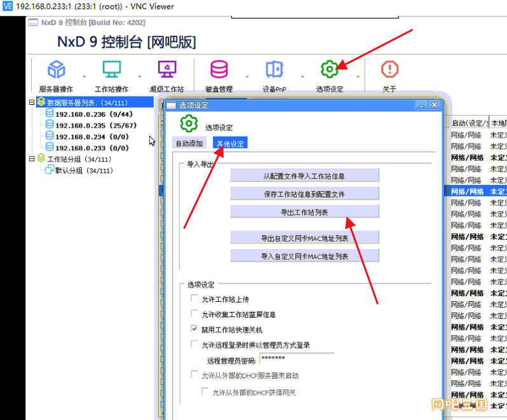Close the 选项设定 dialog
The image size is (507, 420).
point(435,105)
